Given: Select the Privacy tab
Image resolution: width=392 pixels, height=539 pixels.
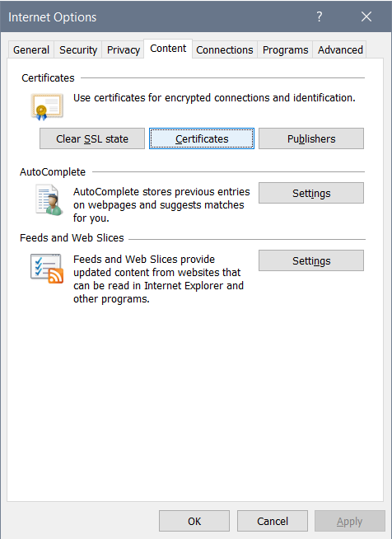Looking at the screenshot, I should tap(124, 49).
